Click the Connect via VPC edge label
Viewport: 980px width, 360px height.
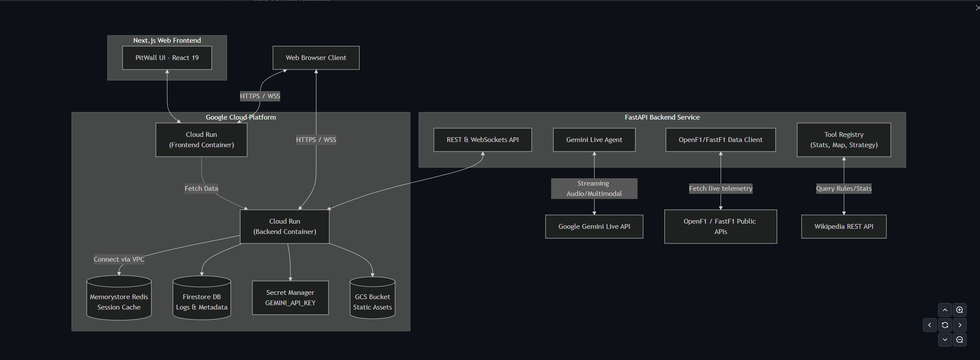(119, 259)
